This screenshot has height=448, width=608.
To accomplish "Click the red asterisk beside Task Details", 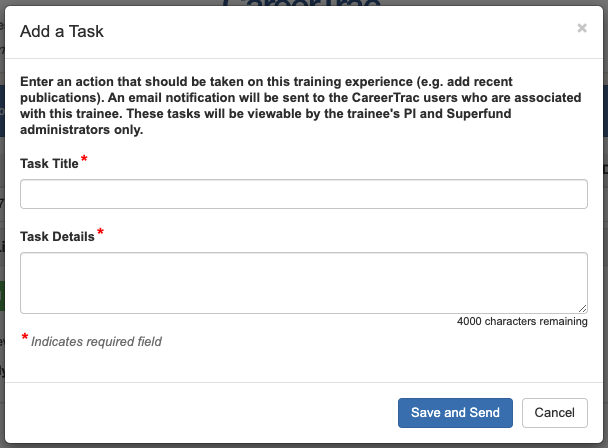I will point(100,232).
